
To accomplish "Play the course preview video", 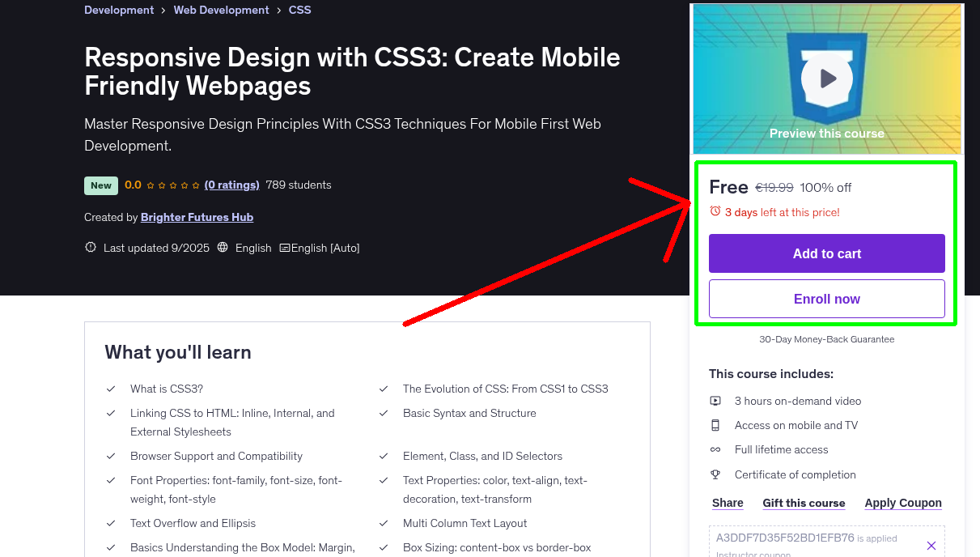I will tap(826, 79).
